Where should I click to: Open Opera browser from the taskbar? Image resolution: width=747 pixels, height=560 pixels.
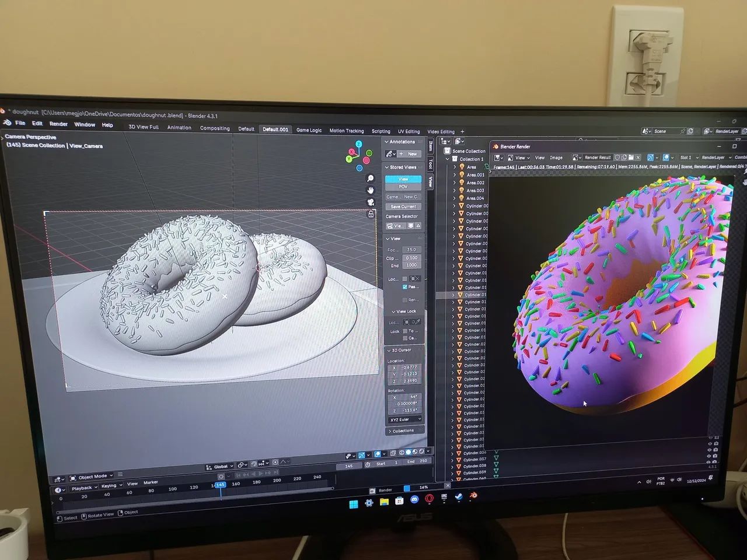[x=430, y=499]
